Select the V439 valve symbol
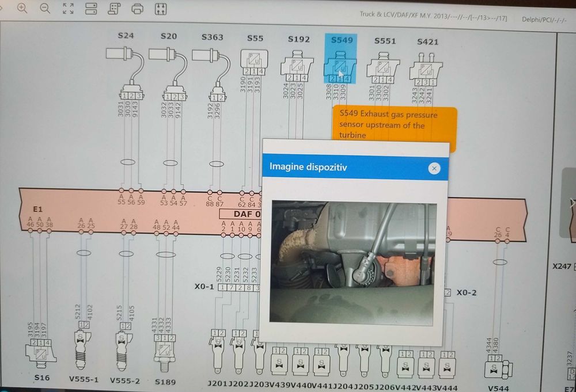Image resolution: width=576 pixels, height=392 pixels. pyautogui.click(x=280, y=361)
